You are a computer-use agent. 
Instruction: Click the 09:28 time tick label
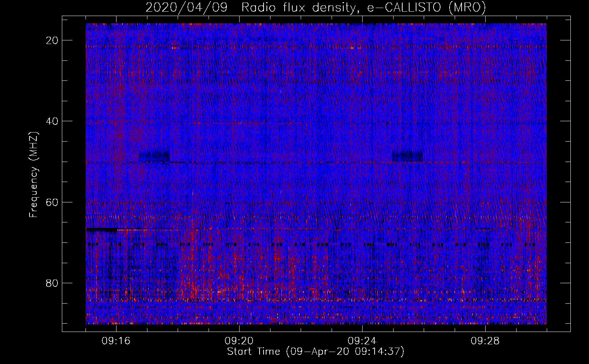pos(485,341)
